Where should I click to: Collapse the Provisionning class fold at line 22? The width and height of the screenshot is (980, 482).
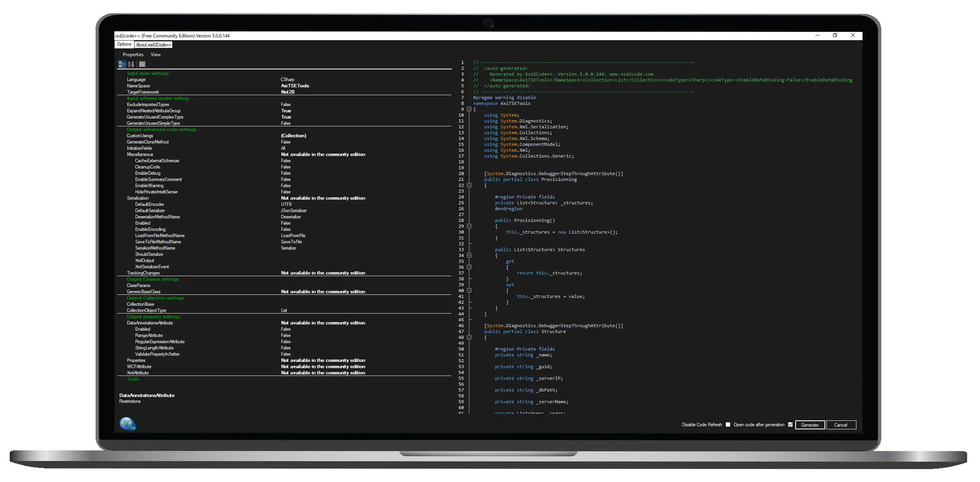(469, 185)
